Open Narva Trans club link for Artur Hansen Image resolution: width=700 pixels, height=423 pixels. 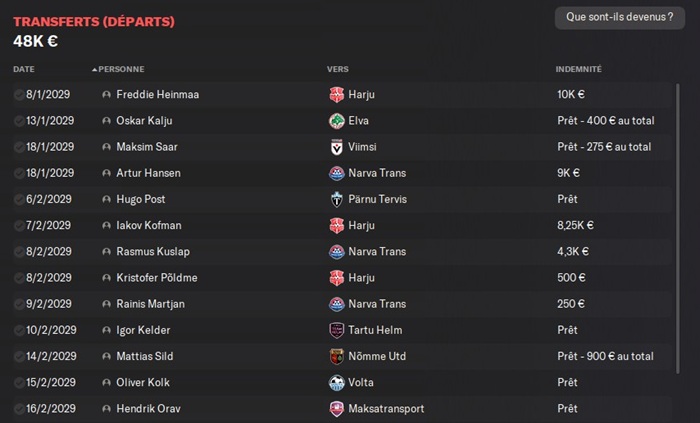tap(377, 173)
